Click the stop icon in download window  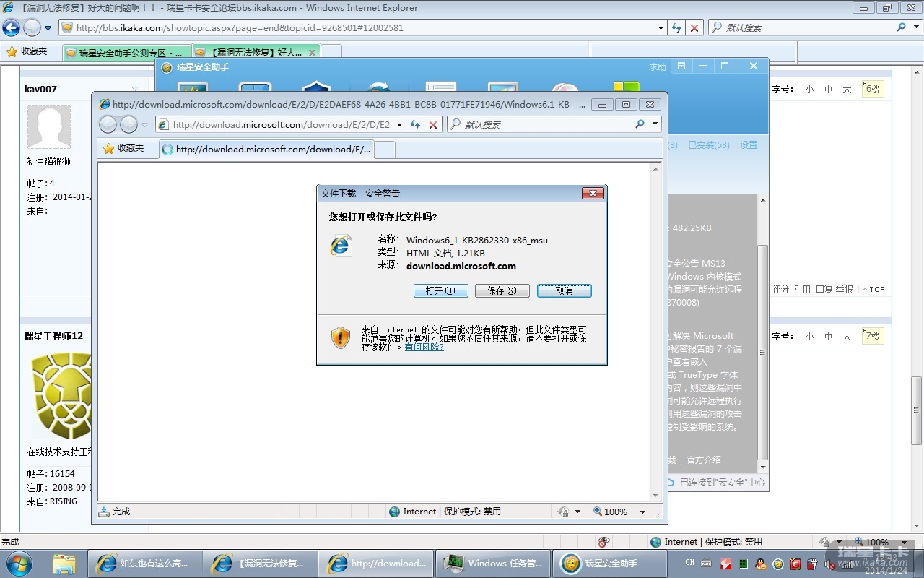tap(433, 124)
